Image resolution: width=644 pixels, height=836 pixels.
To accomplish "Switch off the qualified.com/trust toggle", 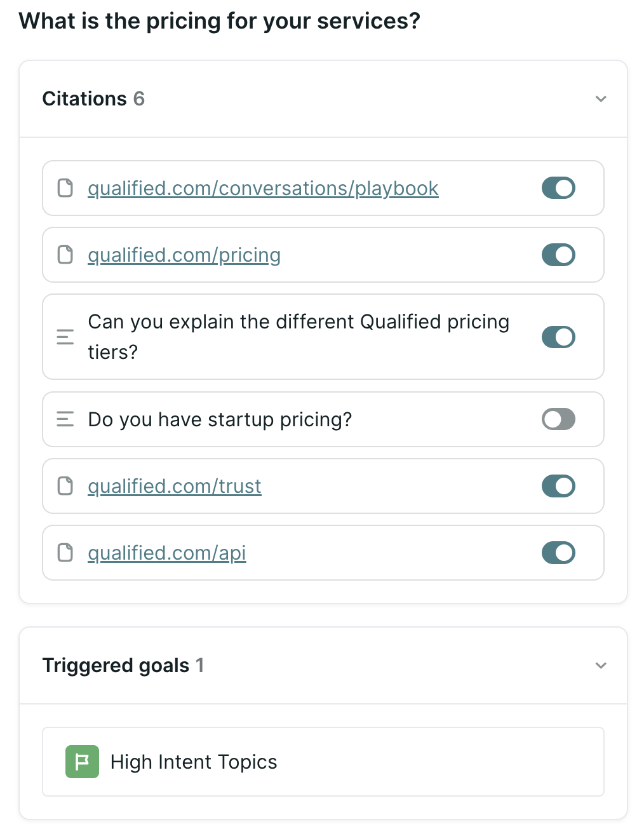I will pos(558,486).
